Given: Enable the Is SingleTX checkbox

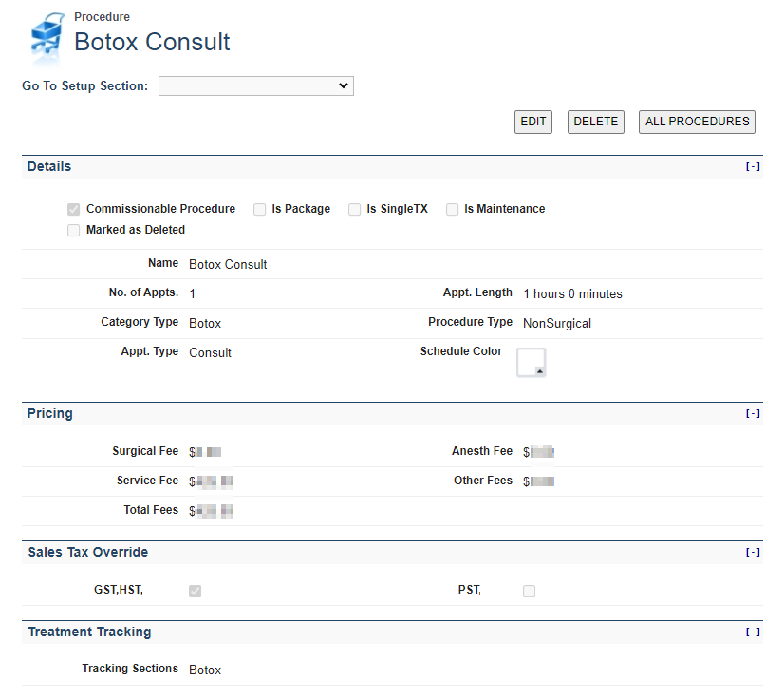Looking at the screenshot, I should (354, 209).
